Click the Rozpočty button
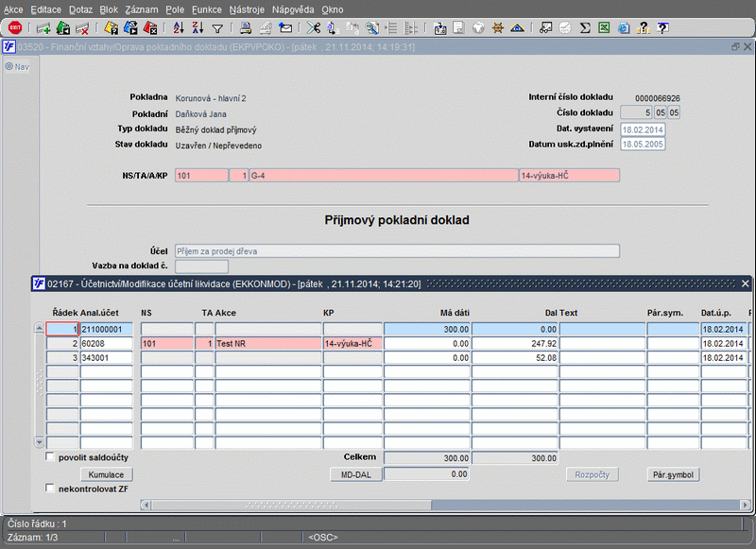This screenshot has height=549, width=756. (593, 474)
